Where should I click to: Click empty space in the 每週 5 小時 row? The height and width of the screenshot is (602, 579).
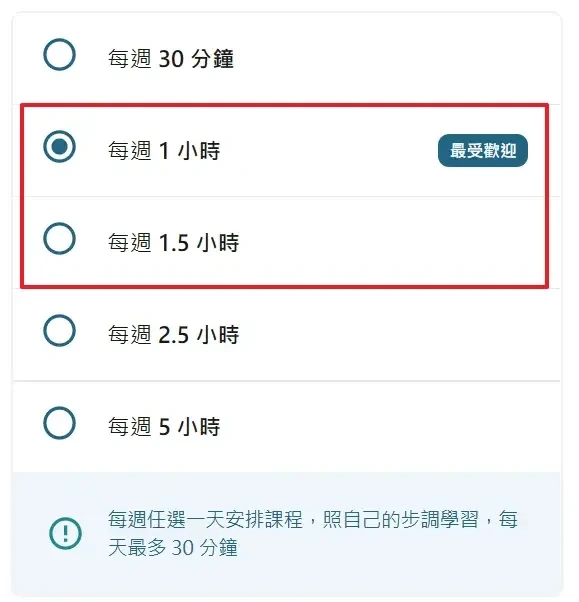384,427
